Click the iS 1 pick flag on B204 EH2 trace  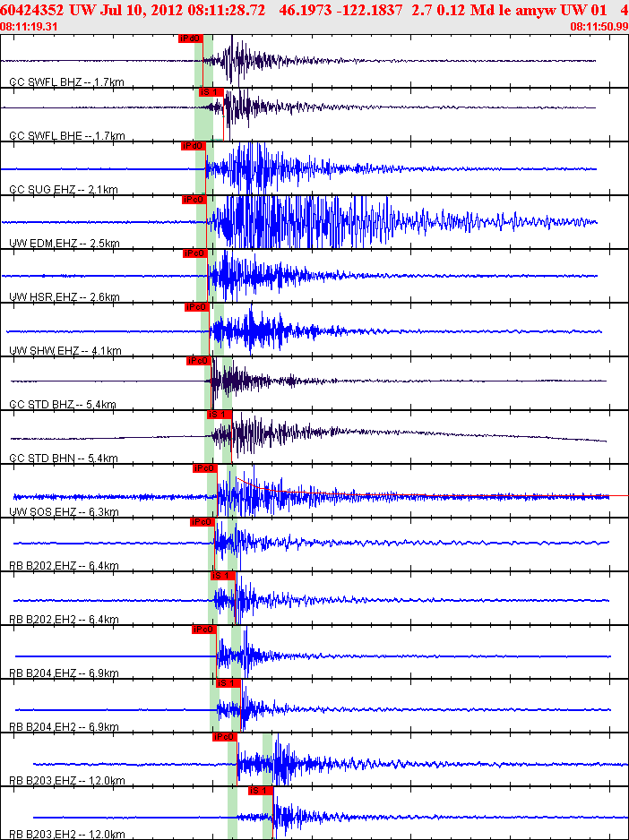228,683
